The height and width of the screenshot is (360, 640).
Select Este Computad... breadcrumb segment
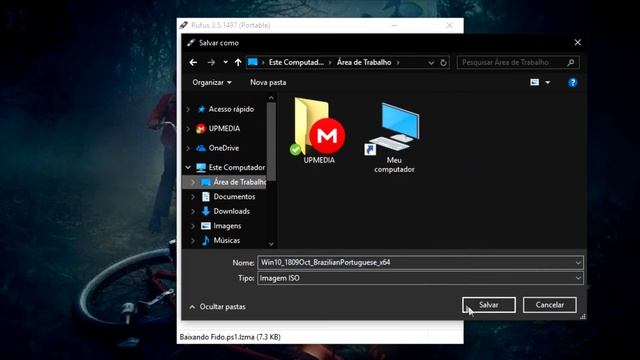coord(296,62)
